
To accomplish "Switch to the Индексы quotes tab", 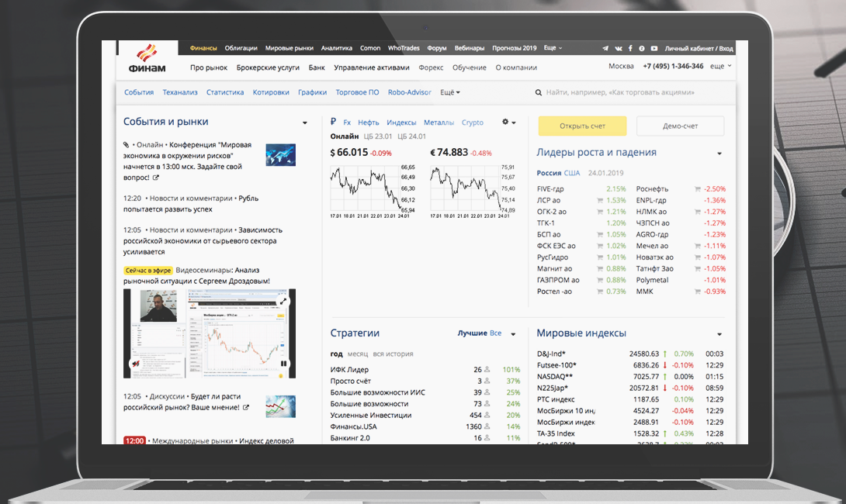I will pyautogui.click(x=401, y=123).
